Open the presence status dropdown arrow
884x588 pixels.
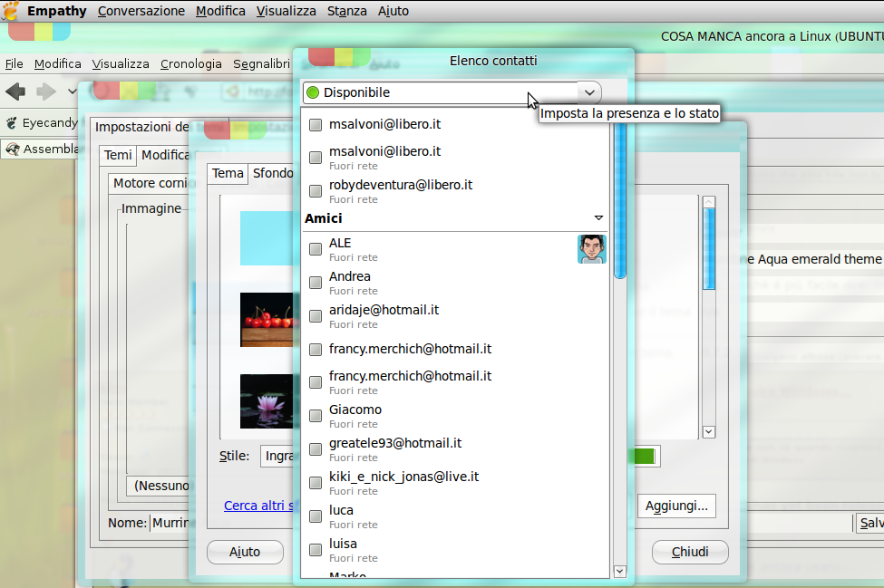click(589, 92)
